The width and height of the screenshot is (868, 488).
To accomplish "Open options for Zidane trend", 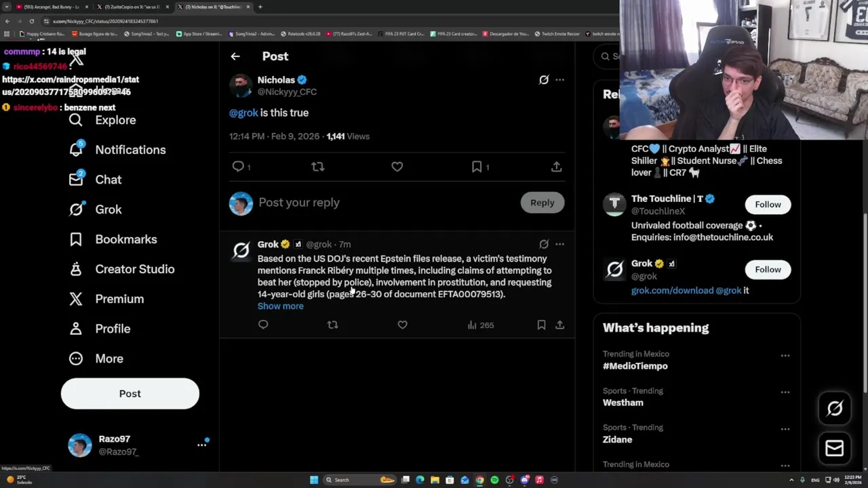I will coord(785,429).
